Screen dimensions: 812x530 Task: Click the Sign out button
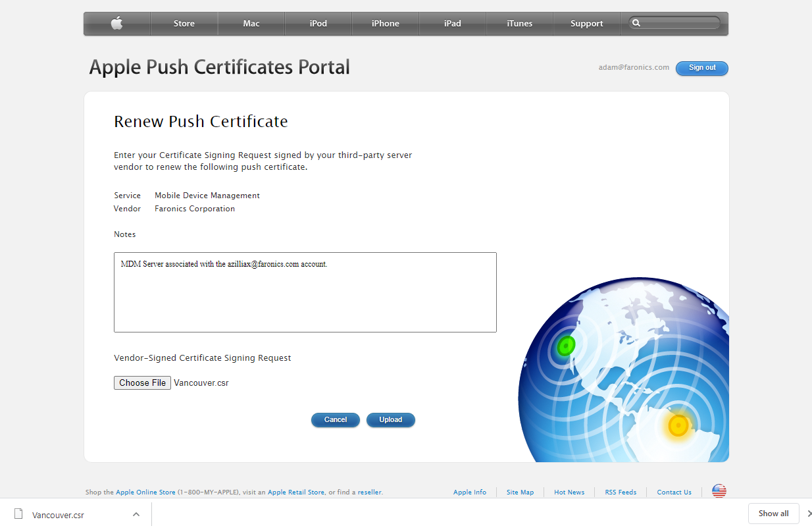point(702,68)
